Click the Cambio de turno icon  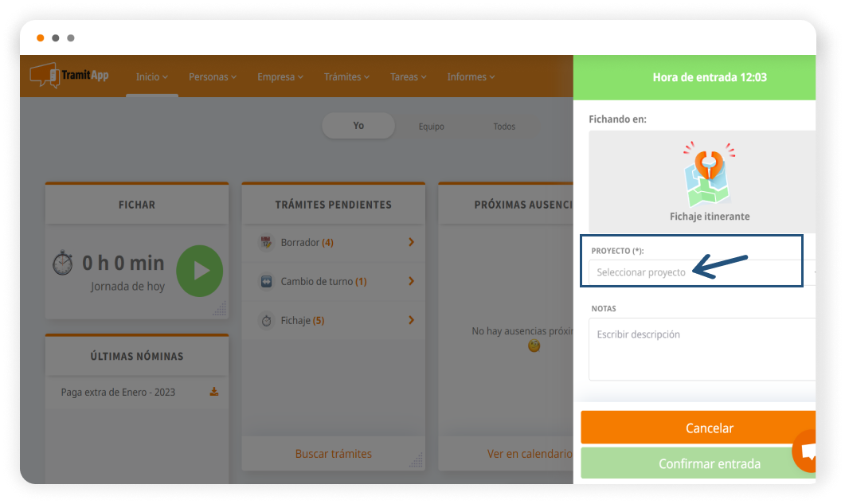click(x=267, y=282)
